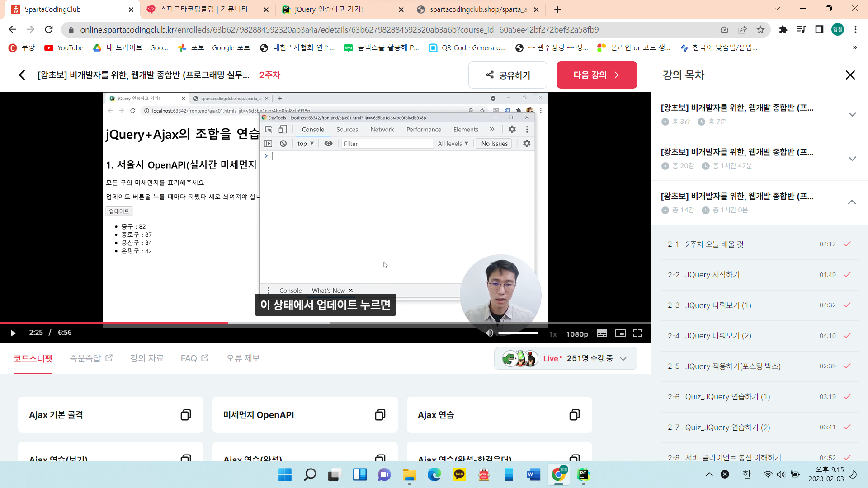Screen dimensions: 868x488
Task: Expand the second course section with 20강
Action: click(x=852, y=159)
